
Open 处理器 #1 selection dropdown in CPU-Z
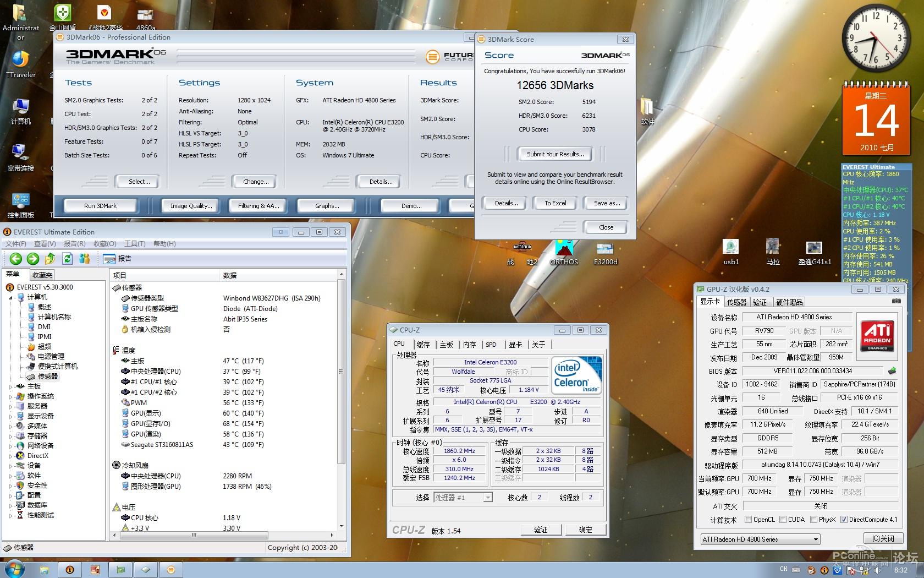(x=463, y=498)
